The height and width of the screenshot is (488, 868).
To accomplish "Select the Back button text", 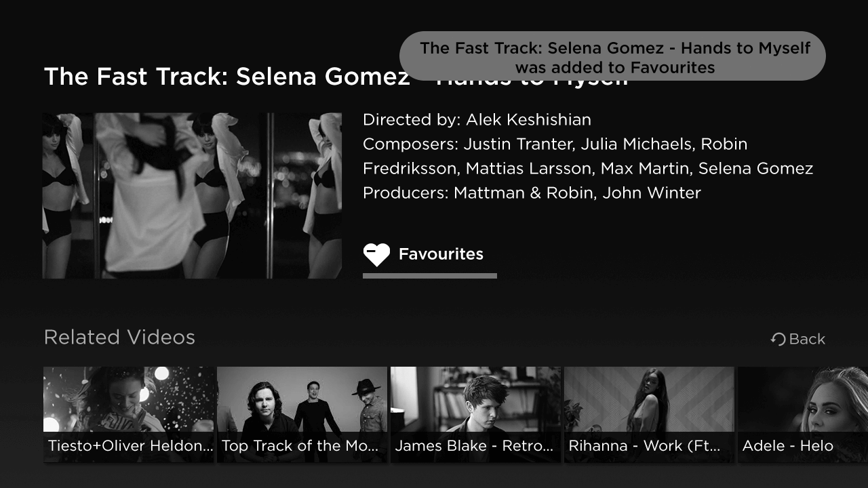I will click(x=807, y=339).
